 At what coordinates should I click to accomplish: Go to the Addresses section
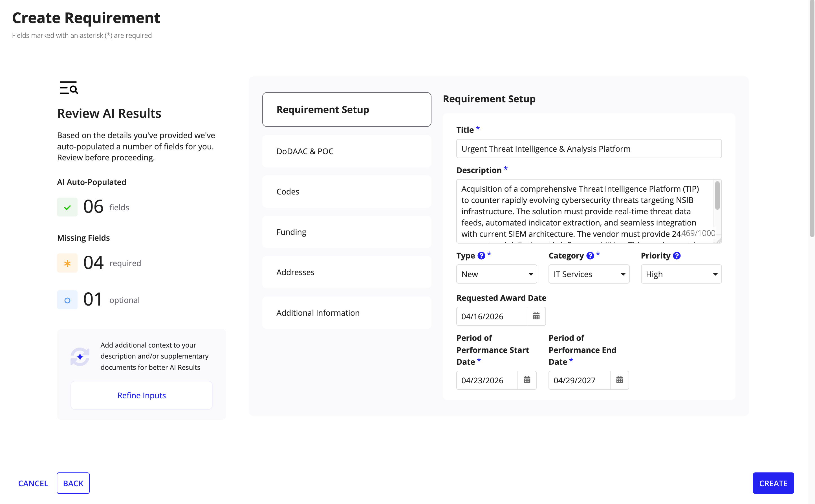(x=347, y=272)
